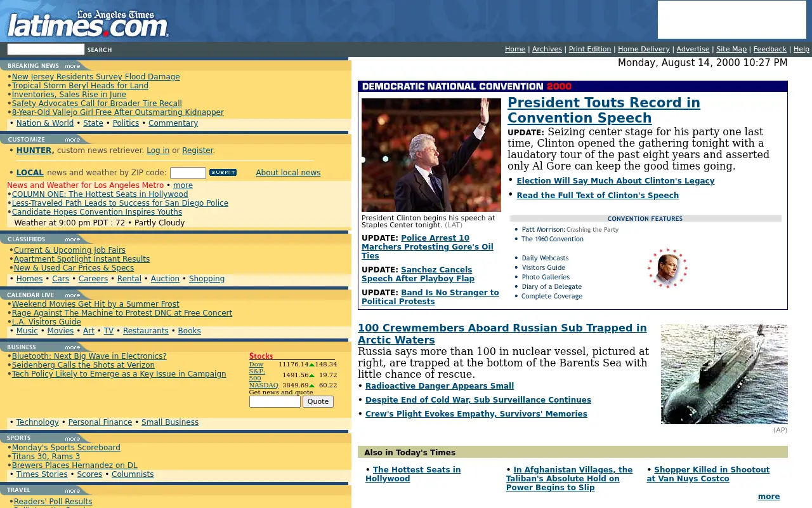
Task: Click the 'Log in' link
Action: 158,150
